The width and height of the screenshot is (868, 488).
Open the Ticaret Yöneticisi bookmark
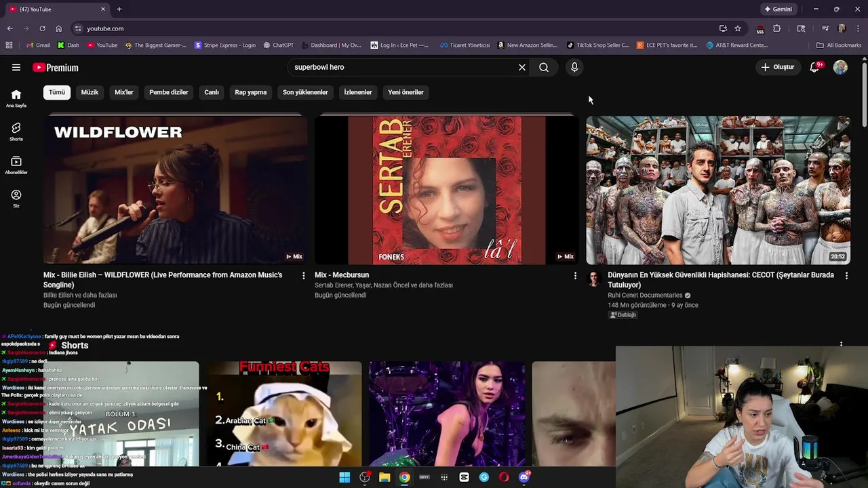(465, 45)
